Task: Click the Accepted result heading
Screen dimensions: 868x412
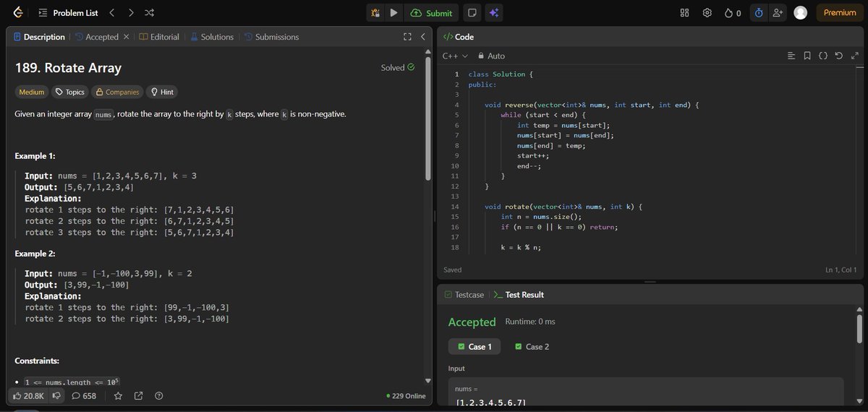Action: 472,322
